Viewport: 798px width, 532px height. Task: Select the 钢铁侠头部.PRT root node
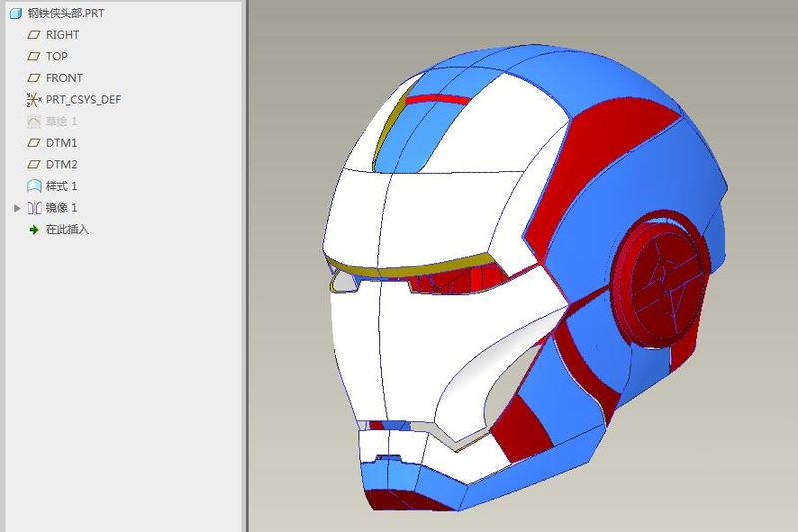[x=66, y=13]
